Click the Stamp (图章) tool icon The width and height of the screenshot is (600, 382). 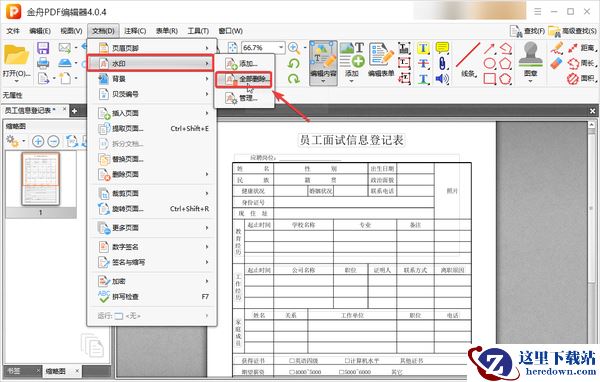530,54
